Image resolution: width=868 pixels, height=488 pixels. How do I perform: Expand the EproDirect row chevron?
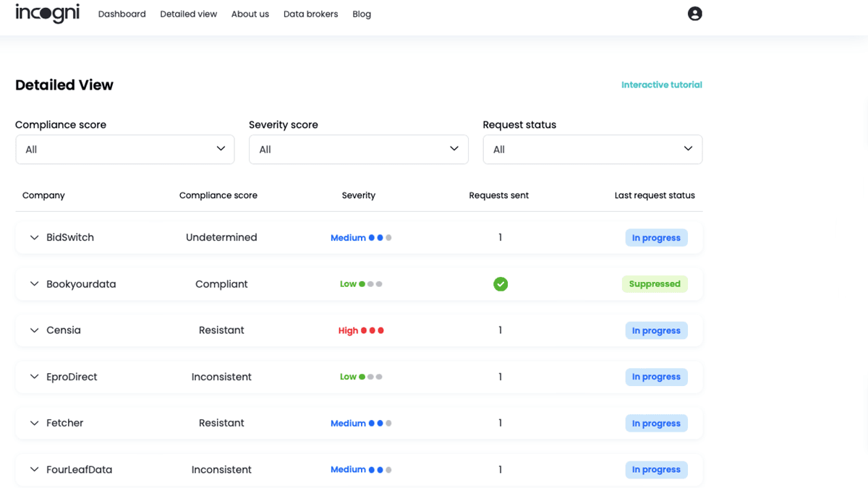pyautogui.click(x=34, y=377)
